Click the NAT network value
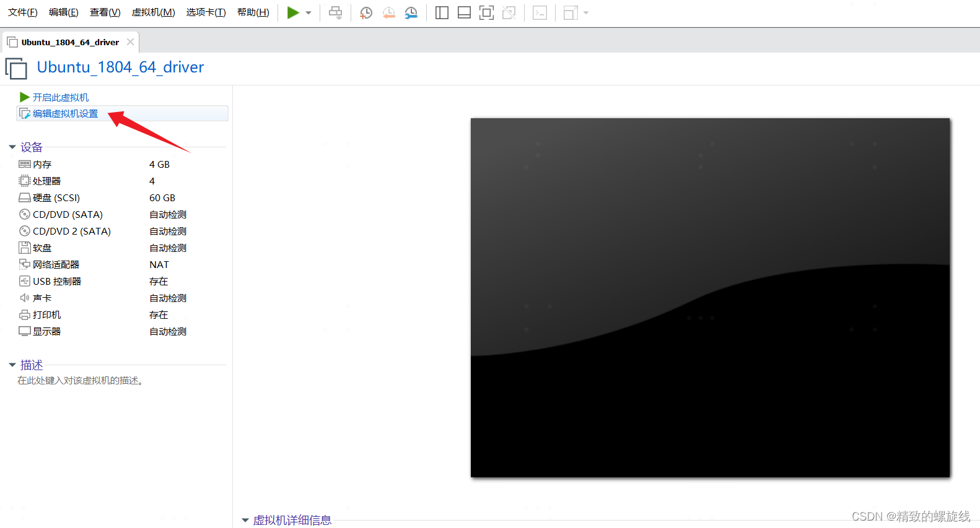 (159, 264)
